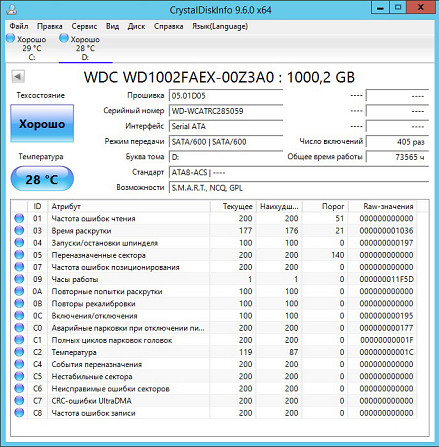Click status icon for Запуски/остановки шпинделя
Screen dimensions: 439x447
pyautogui.click(x=19, y=243)
